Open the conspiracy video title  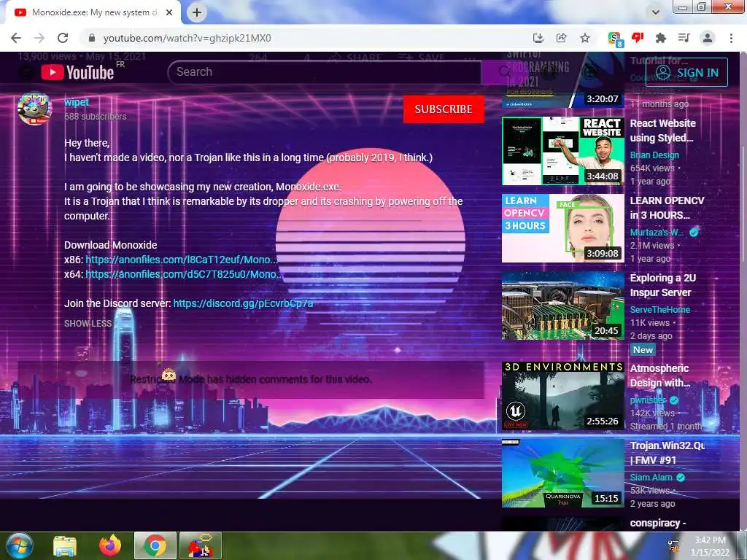pyautogui.click(x=657, y=523)
